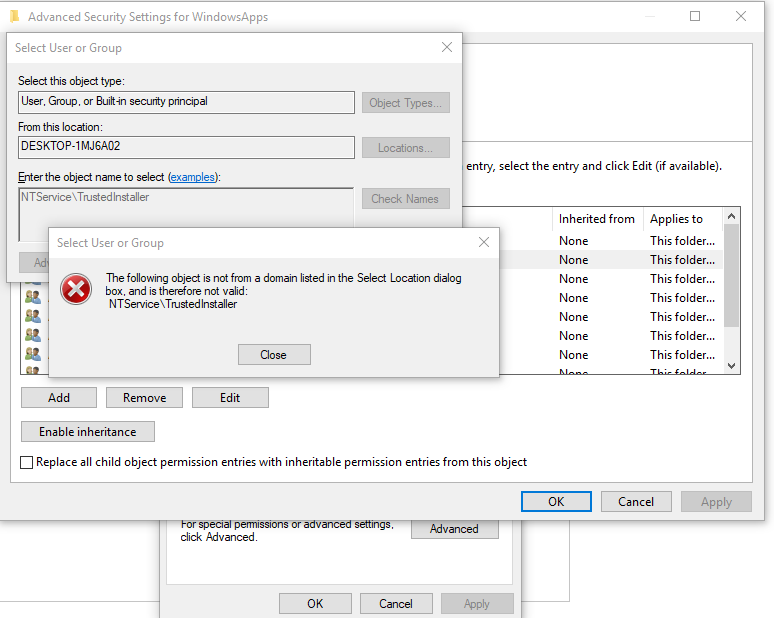Close the Advanced Security Settings window
This screenshot has width=774, height=618.
tap(740, 16)
